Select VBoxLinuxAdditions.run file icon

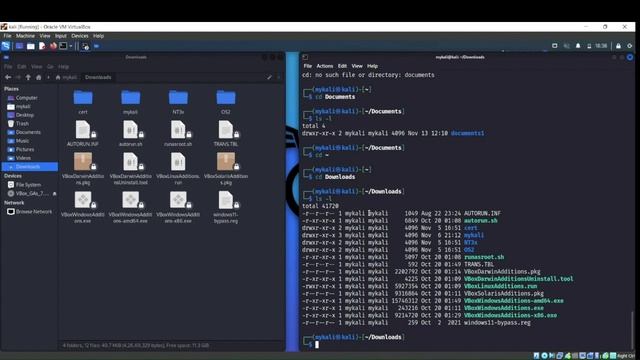pos(178,162)
